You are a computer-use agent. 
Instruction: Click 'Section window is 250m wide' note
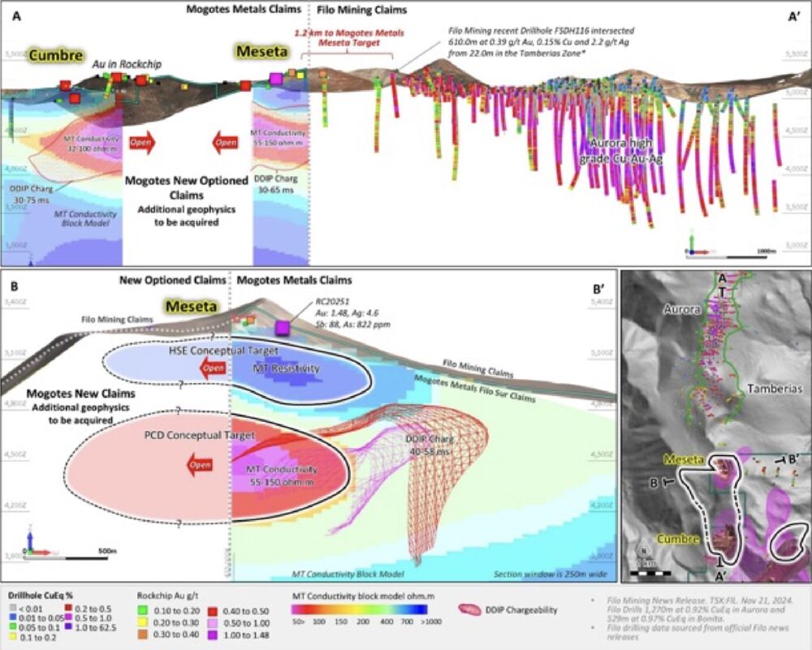(x=552, y=574)
